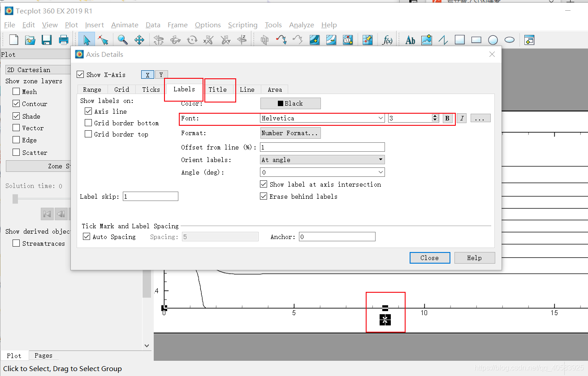
Task: Toggle Show label at axis intersection
Action: coord(264,184)
